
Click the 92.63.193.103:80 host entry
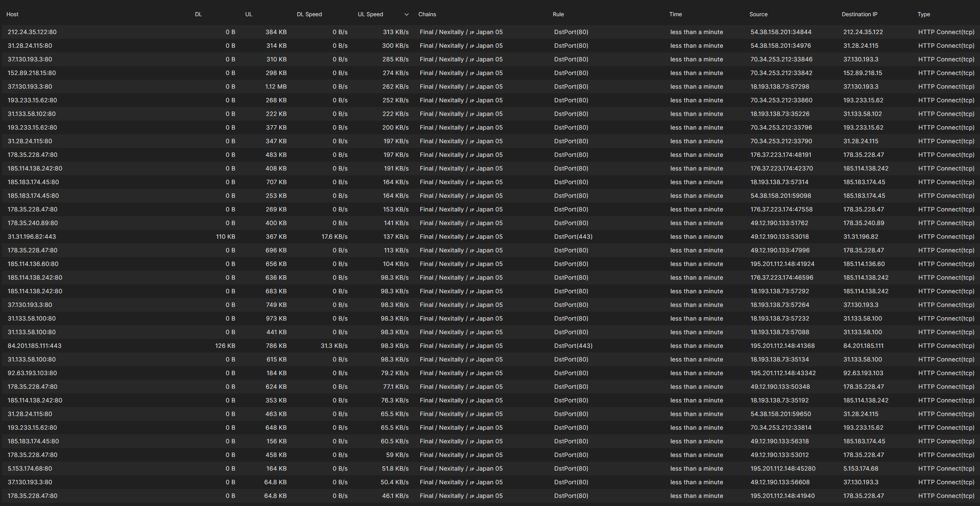click(32, 373)
